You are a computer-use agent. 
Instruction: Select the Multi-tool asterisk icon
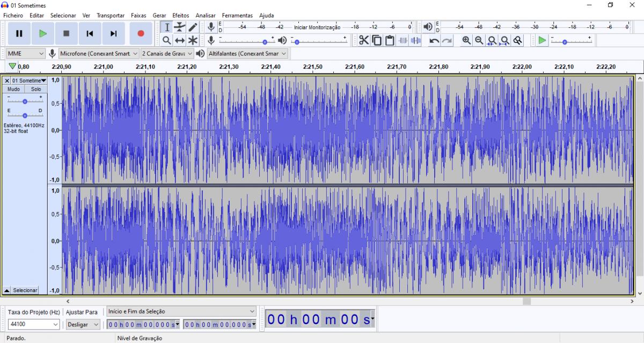[x=193, y=40]
